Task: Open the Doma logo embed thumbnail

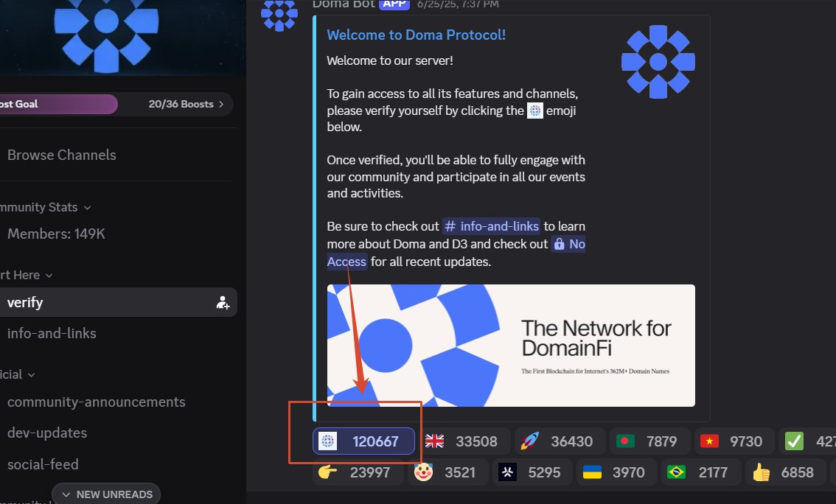Action: tap(658, 62)
